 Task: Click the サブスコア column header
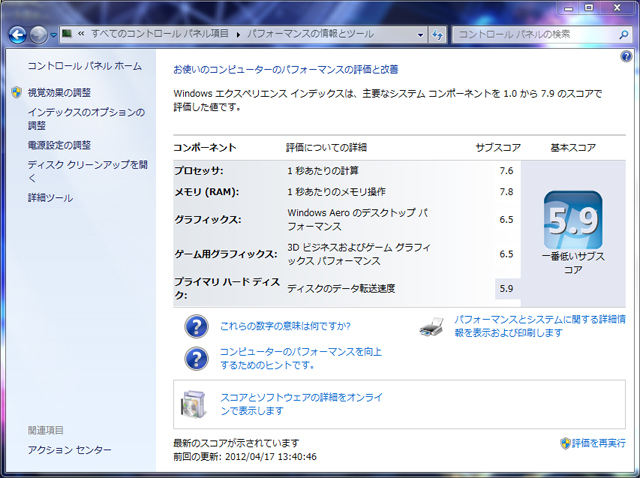[x=498, y=148]
